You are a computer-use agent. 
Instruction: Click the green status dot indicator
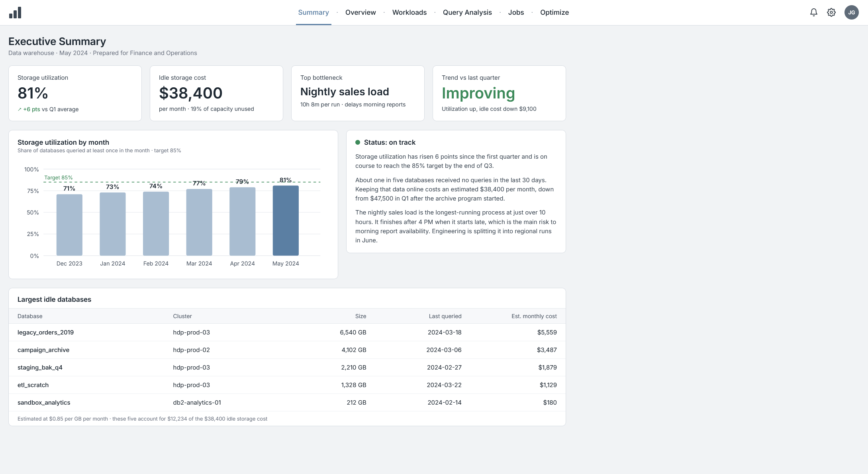[x=358, y=142]
